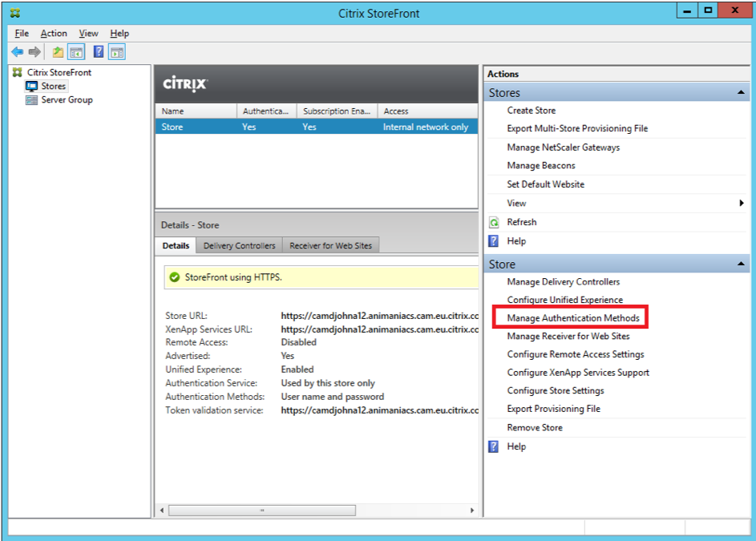Viewport: 756px width, 541px height.
Task: Switch to the Delivery Controllers tab
Action: click(239, 245)
